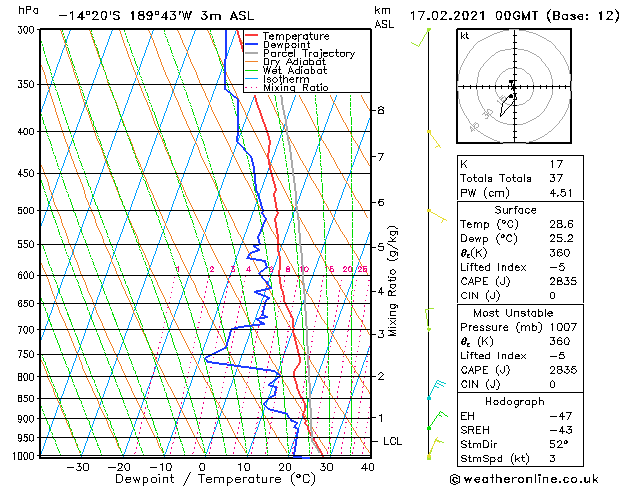Click the kt unit label in hodograph
The width and height of the screenshot is (629, 486).
(x=465, y=36)
